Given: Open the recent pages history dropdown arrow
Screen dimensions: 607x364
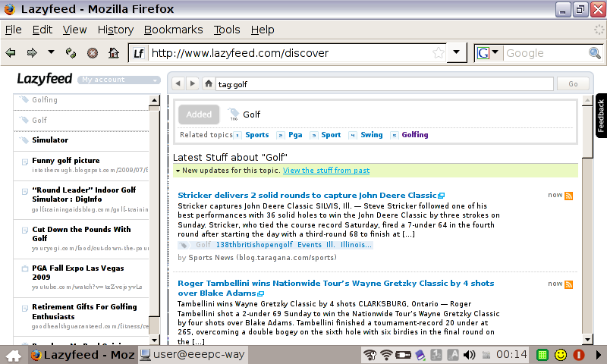Looking at the screenshot, I should [x=51, y=52].
